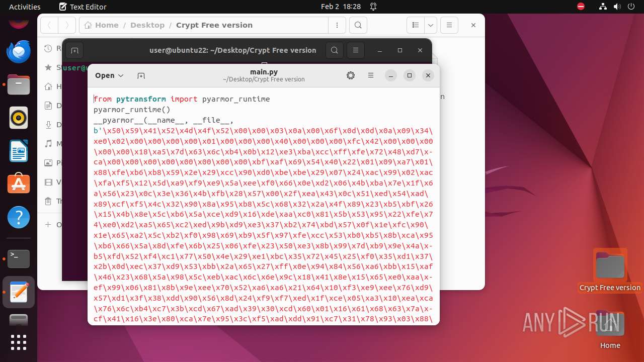Select Text Editor icon in dock
The width and height of the screenshot is (644, 362).
(19, 292)
